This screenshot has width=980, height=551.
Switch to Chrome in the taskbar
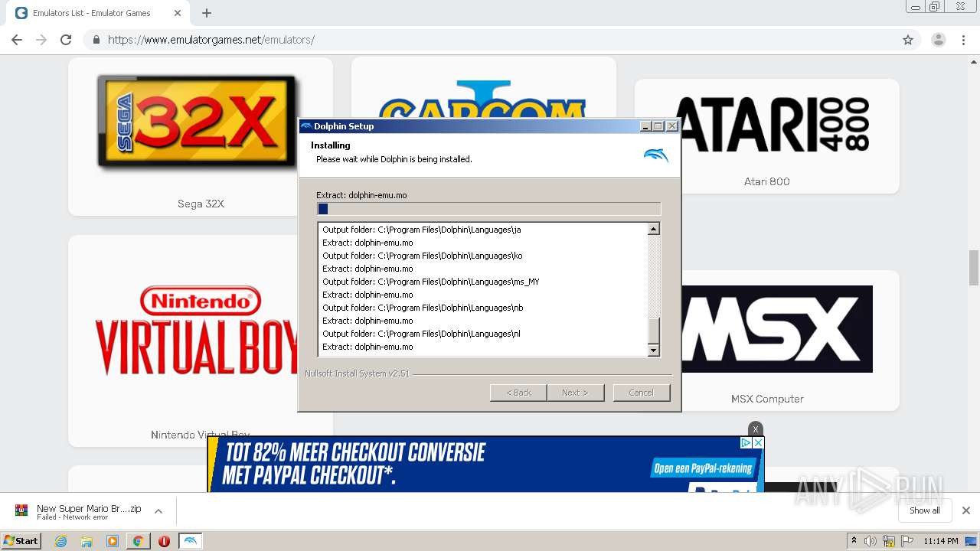point(139,541)
